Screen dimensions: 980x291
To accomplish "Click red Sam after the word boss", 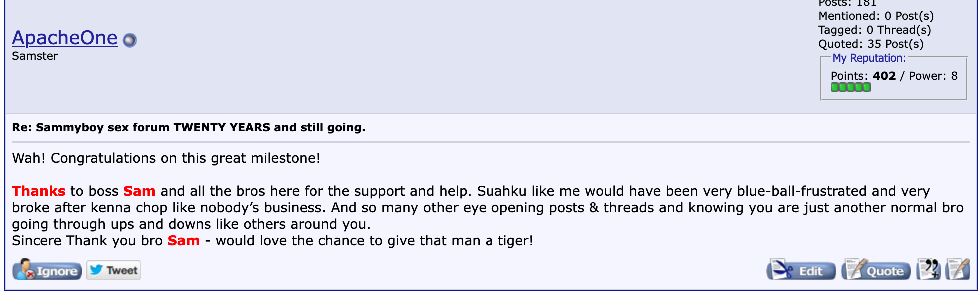I will pos(139,191).
